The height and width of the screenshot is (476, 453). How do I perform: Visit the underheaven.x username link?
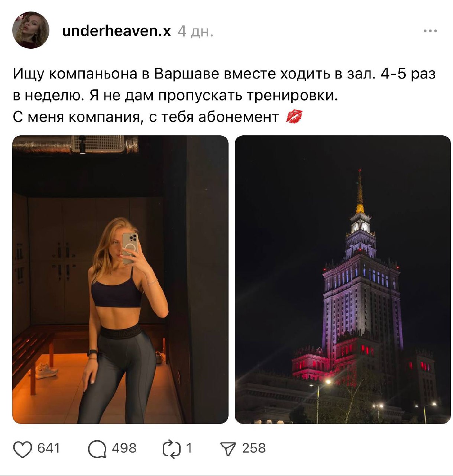[x=116, y=31]
